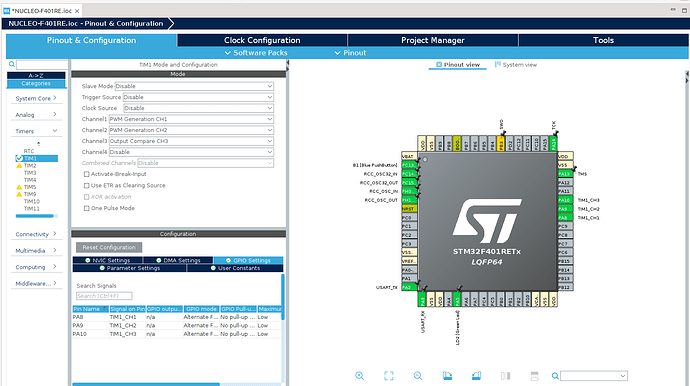Click the zoom in magnifier icon
This screenshot has height=386, width=690.
[x=360, y=375]
